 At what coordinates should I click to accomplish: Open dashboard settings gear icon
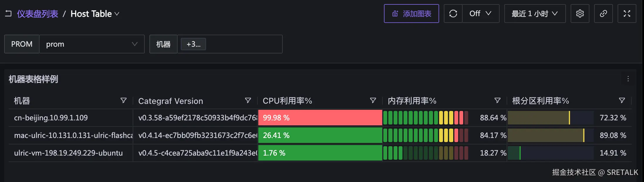click(580, 14)
